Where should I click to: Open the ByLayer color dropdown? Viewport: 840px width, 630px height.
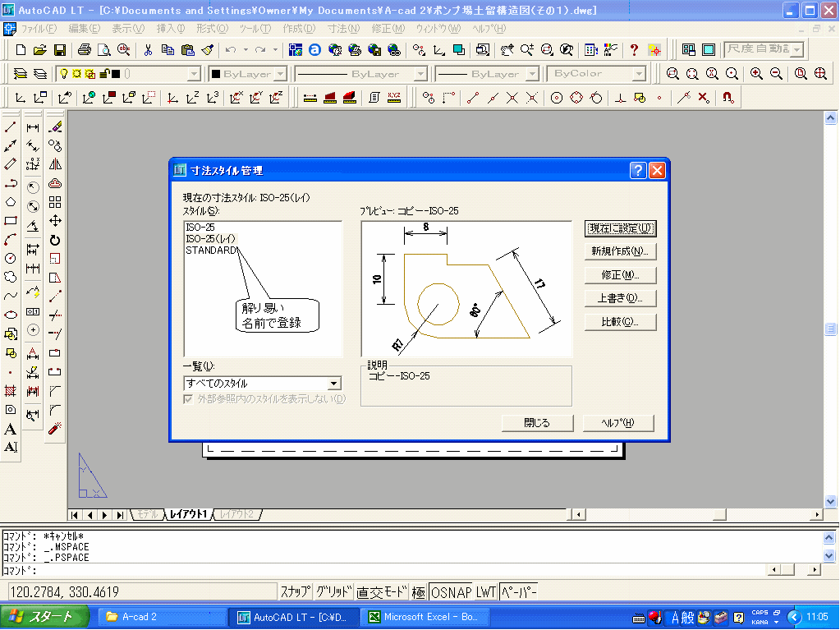click(x=282, y=74)
